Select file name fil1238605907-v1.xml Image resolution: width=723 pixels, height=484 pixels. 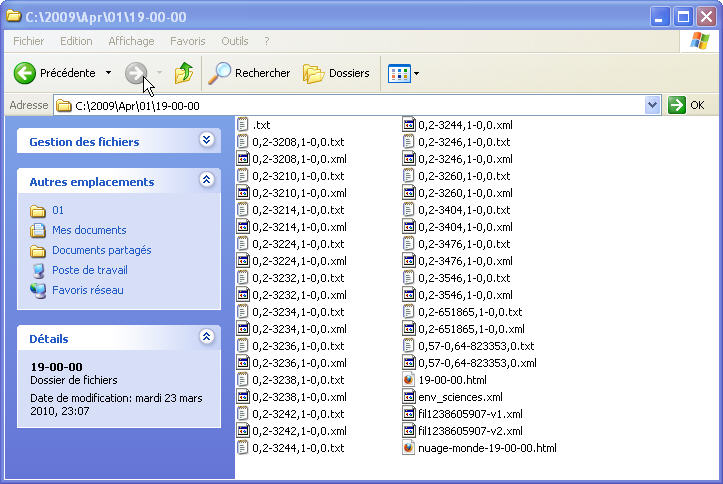tap(470, 414)
